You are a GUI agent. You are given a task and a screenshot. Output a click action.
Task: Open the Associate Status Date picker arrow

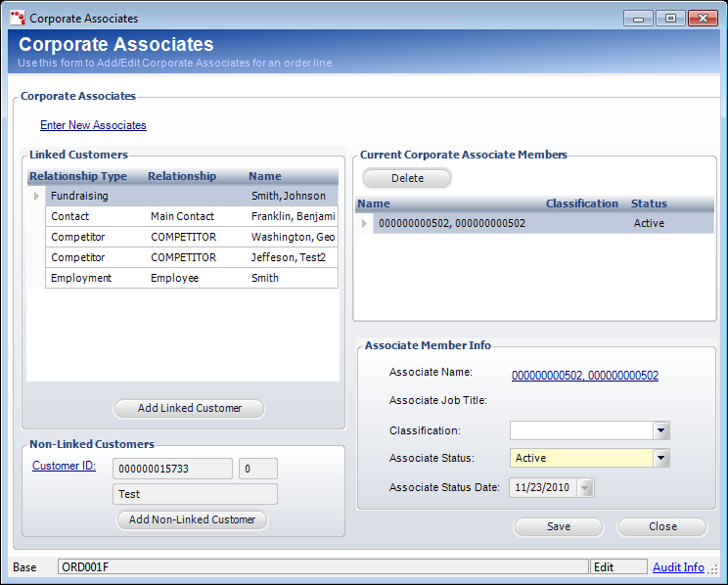pyautogui.click(x=585, y=487)
